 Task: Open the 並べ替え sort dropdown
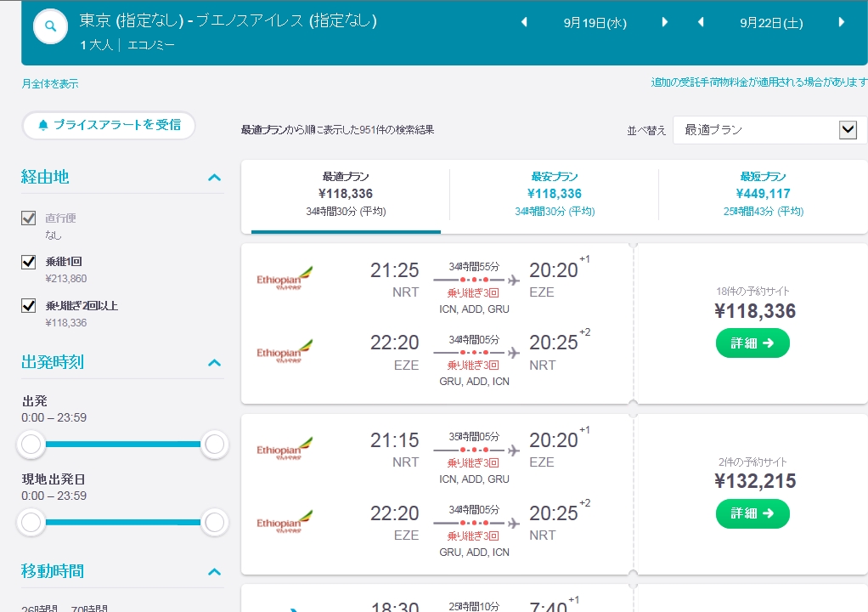point(770,130)
